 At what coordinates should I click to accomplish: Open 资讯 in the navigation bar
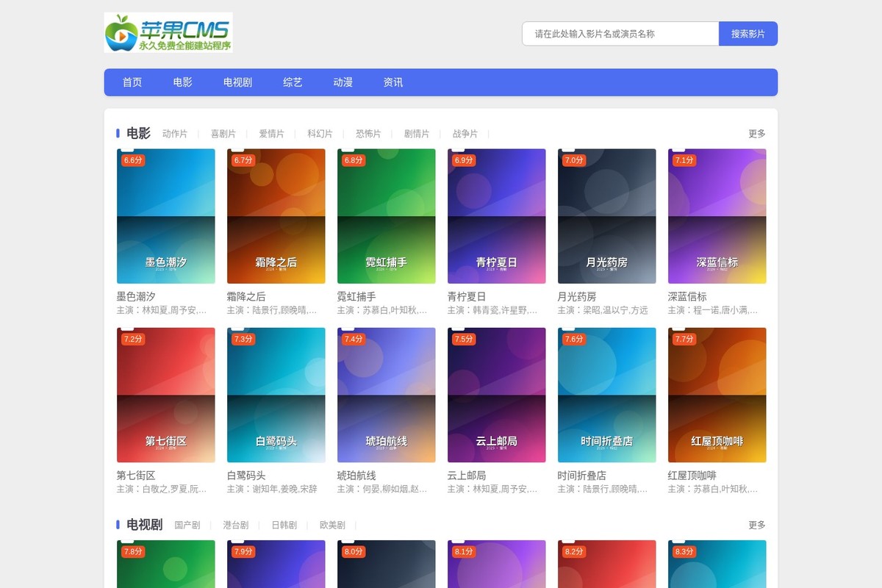[393, 82]
